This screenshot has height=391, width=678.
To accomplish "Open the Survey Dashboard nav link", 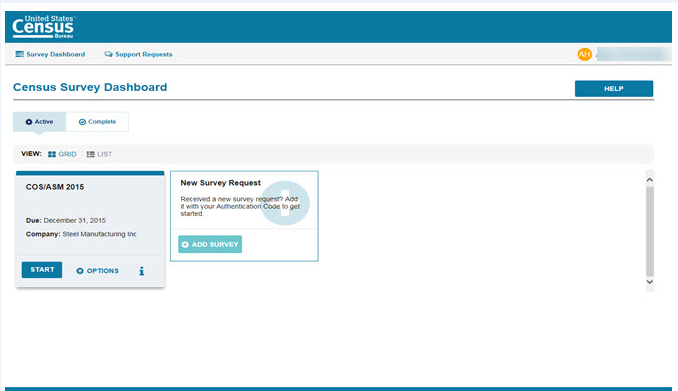I will click(x=50, y=54).
